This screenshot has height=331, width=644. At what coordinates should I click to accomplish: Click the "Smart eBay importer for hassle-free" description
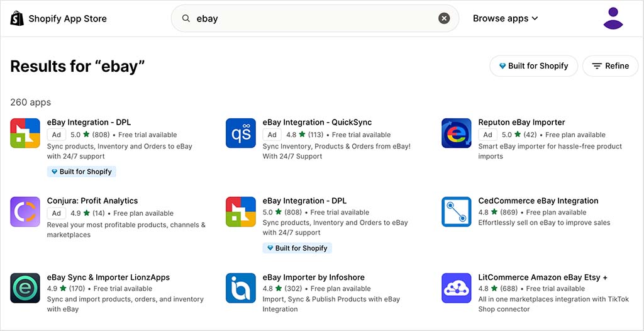pos(550,151)
